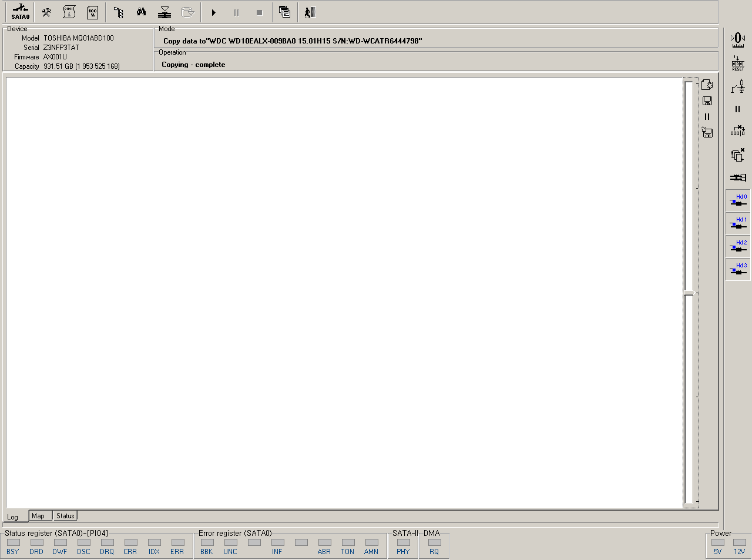Image resolution: width=752 pixels, height=560 pixels.
Task: Click the 'Copy data to' mode text
Action: (x=293, y=41)
